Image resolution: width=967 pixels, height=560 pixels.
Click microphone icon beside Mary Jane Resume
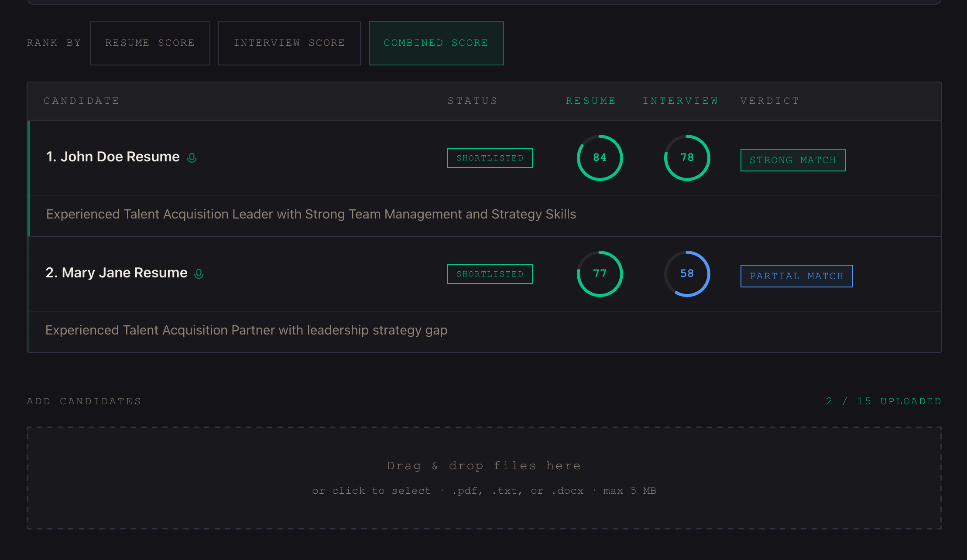point(199,274)
